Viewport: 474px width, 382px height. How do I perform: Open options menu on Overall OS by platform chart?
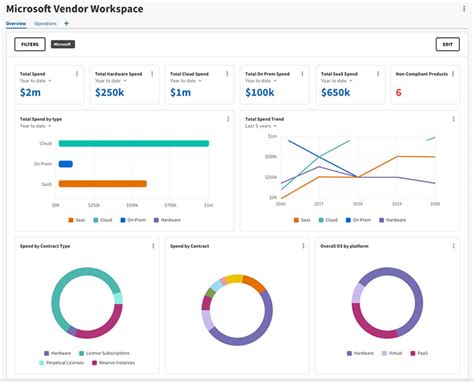(453, 246)
